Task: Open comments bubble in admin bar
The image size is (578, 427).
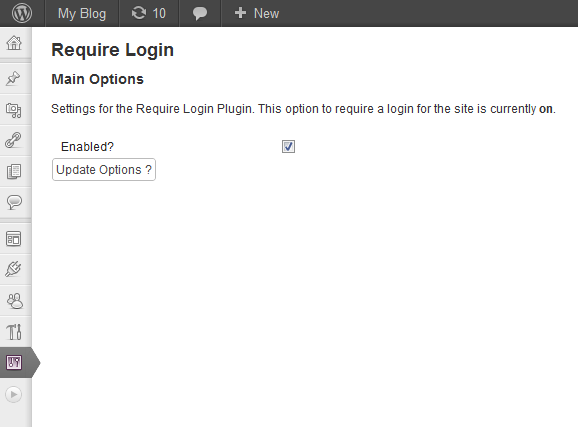Action: coord(200,14)
